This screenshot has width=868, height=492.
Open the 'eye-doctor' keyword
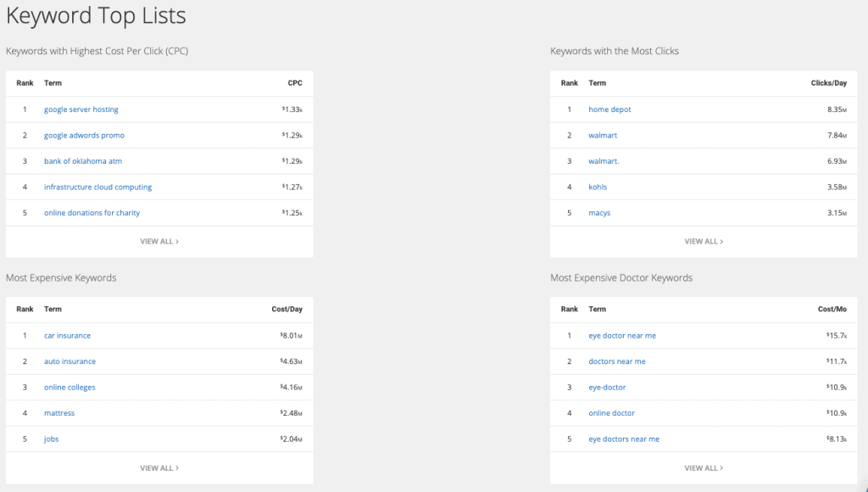607,388
